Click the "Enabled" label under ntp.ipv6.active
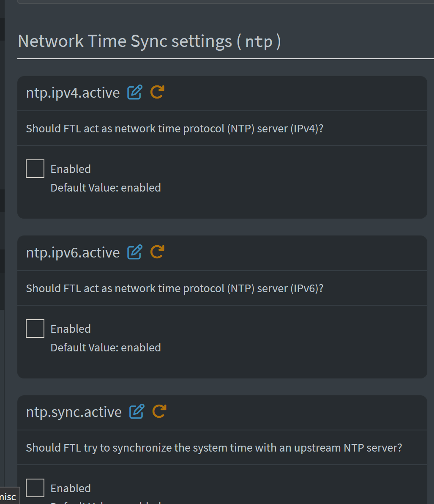 (71, 329)
